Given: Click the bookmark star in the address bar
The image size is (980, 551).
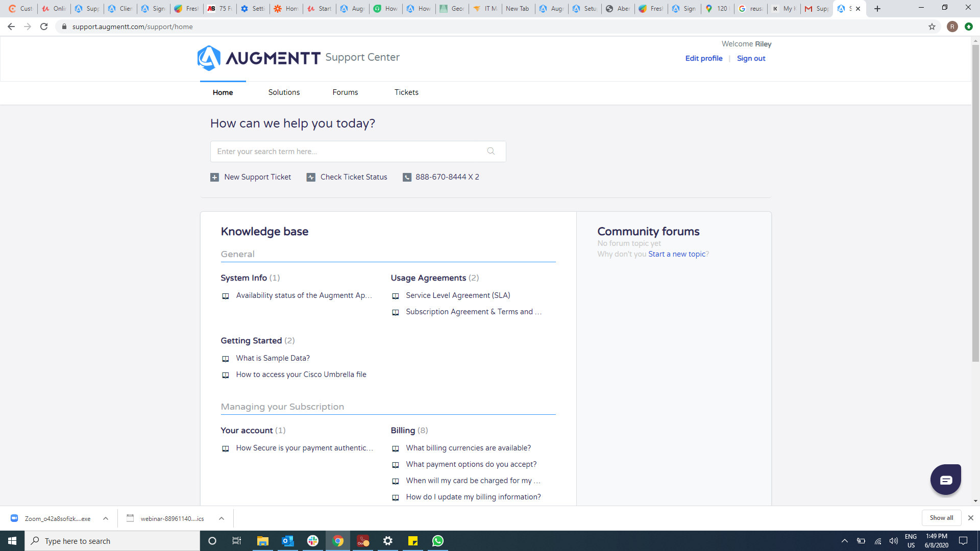Looking at the screenshot, I should [932, 27].
